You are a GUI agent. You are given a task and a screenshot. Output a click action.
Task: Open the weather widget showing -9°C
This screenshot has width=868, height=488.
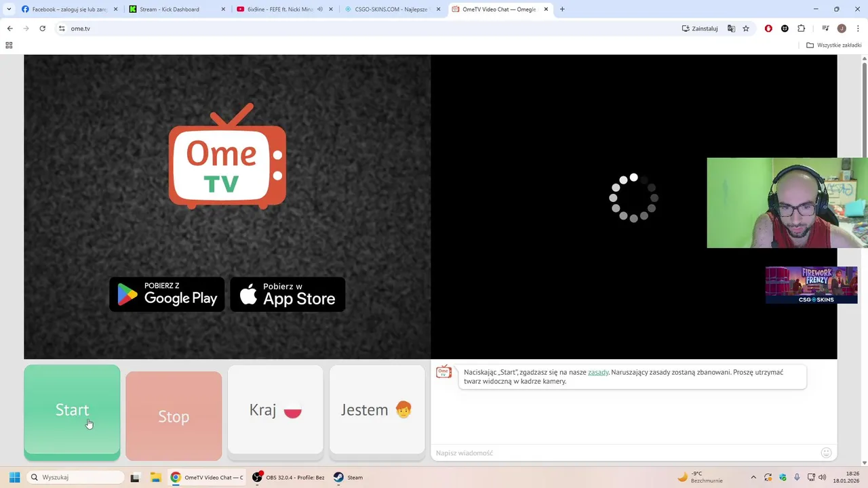pyautogui.click(x=700, y=477)
